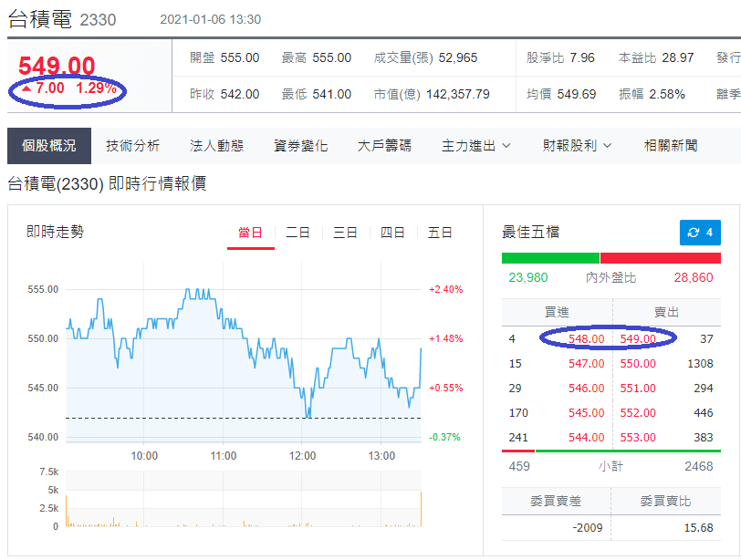Click ask price 549.00 in 最佳五檔
741x560 pixels.
pyautogui.click(x=638, y=339)
